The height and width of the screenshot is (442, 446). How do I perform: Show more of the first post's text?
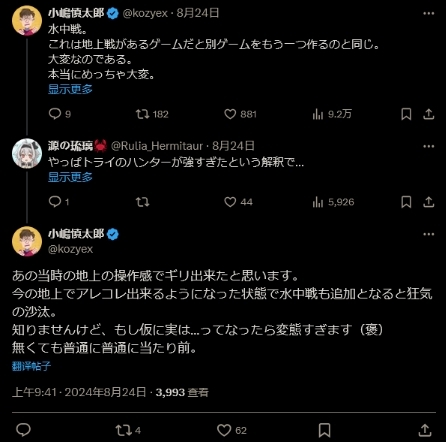coord(70,89)
